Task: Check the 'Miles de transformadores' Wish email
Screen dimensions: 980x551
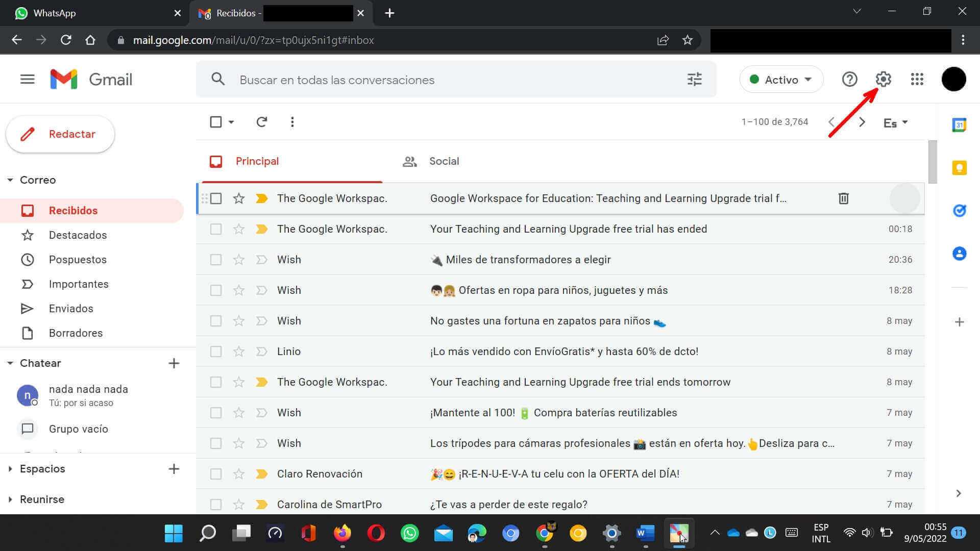Action: pos(216,260)
